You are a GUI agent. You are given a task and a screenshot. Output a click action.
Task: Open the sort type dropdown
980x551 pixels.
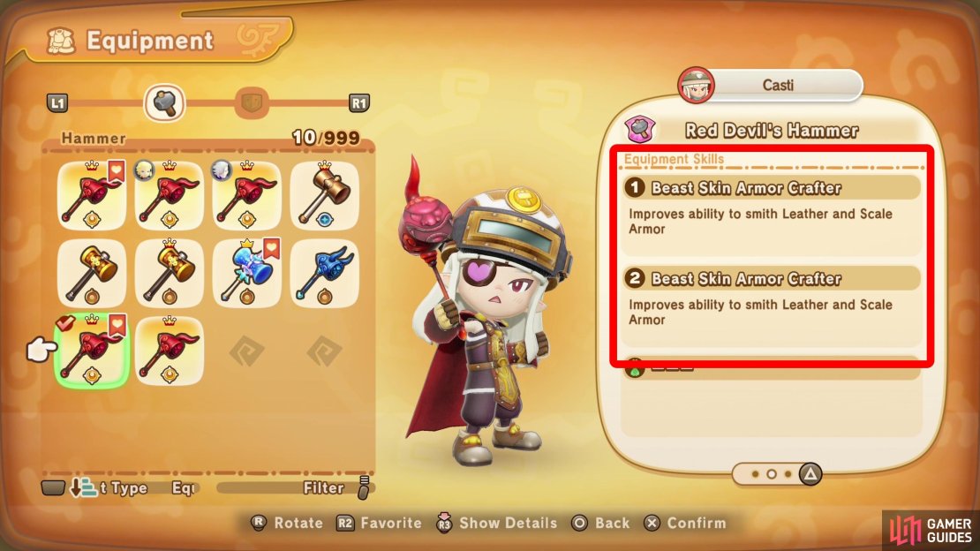click(x=109, y=487)
